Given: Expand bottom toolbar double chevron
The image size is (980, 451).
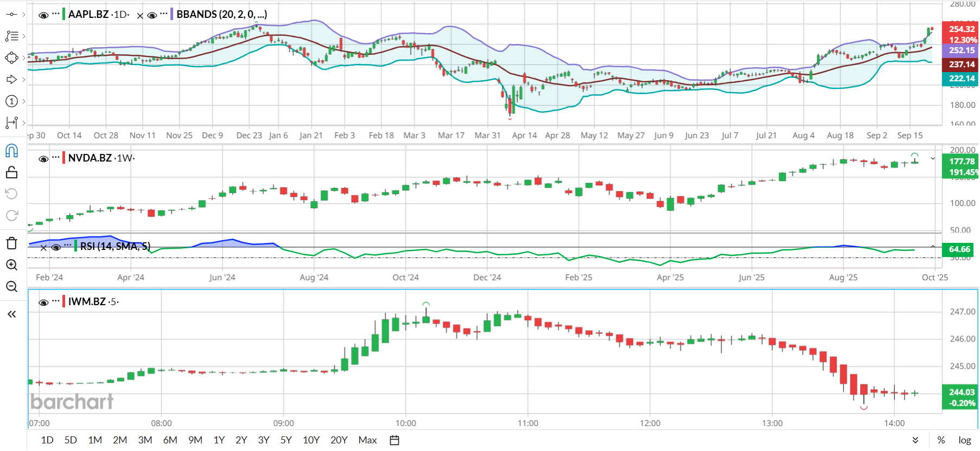Looking at the screenshot, I should [x=915, y=440].
